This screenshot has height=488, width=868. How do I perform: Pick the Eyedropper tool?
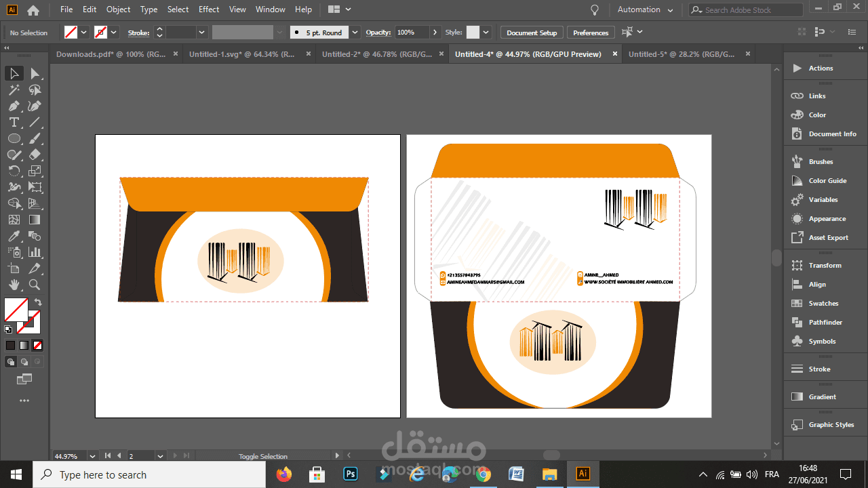(14, 236)
